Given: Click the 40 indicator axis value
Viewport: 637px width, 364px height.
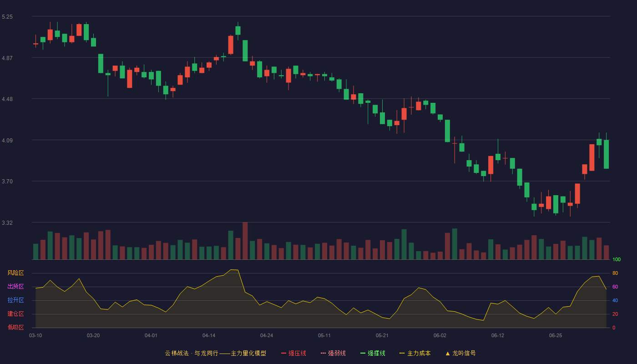Looking at the screenshot, I should click(615, 300).
